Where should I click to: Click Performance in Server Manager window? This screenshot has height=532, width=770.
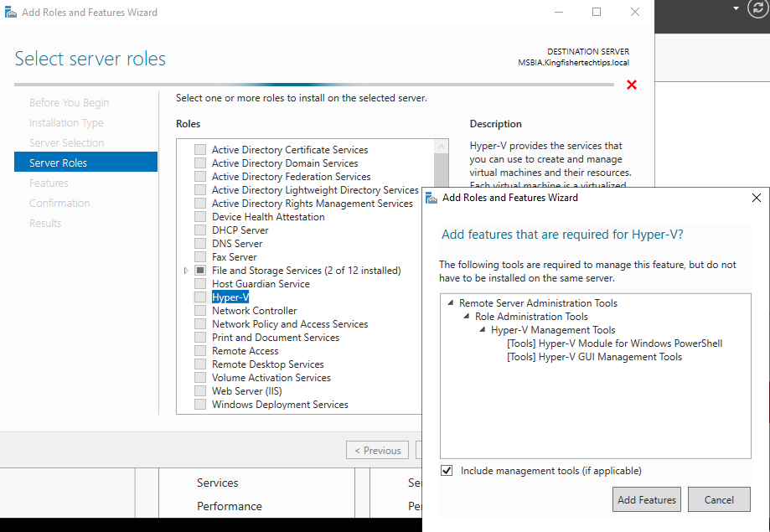point(230,507)
